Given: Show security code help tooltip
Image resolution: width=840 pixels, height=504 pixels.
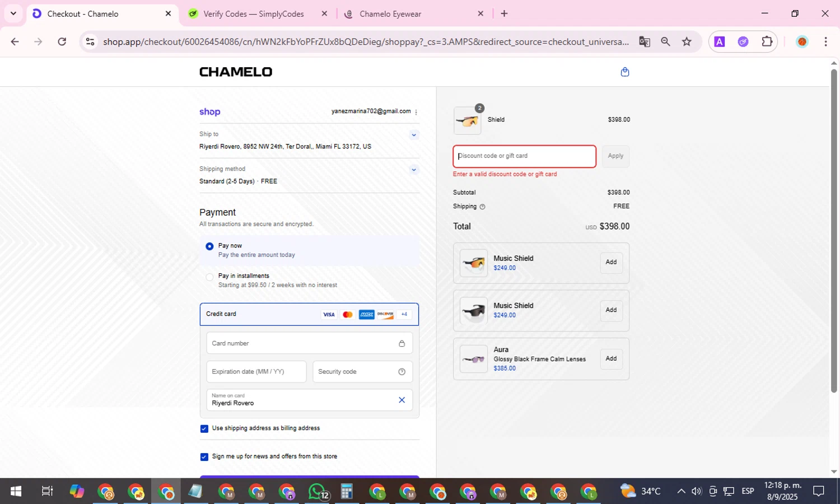Looking at the screenshot, I should pos(402,372).
